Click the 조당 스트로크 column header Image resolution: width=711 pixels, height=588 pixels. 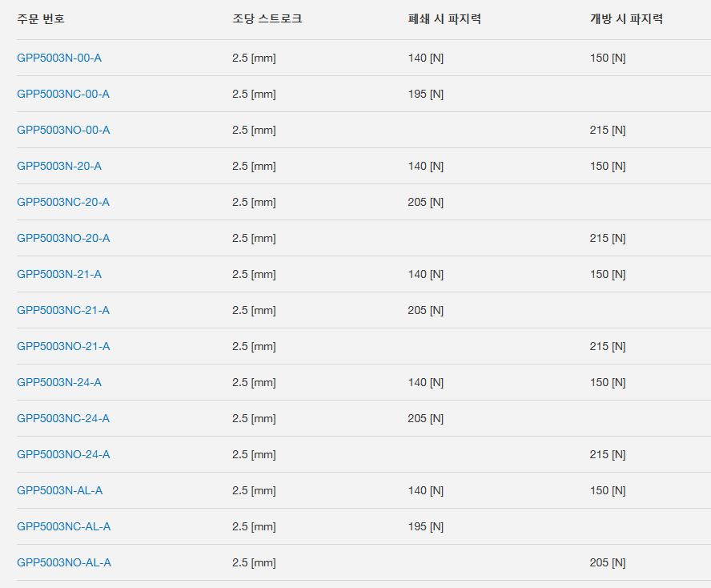[x=267, y=18]
